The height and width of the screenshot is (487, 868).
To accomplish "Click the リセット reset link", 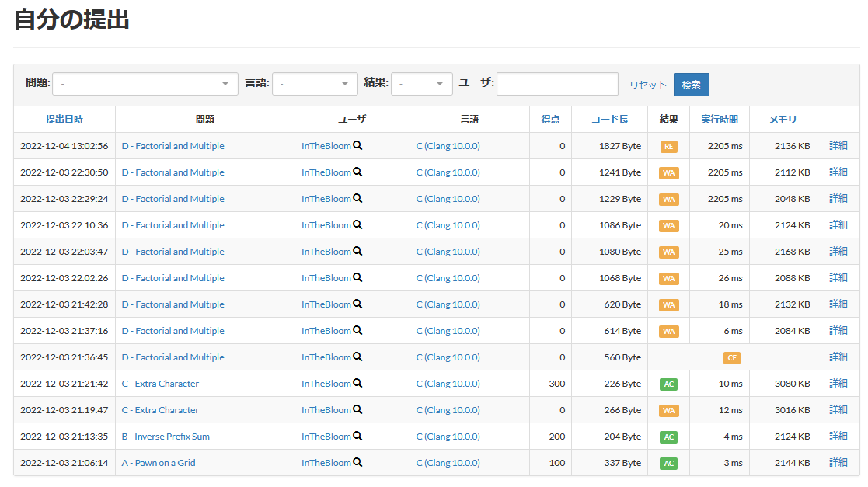I will (x=647, y=85).
